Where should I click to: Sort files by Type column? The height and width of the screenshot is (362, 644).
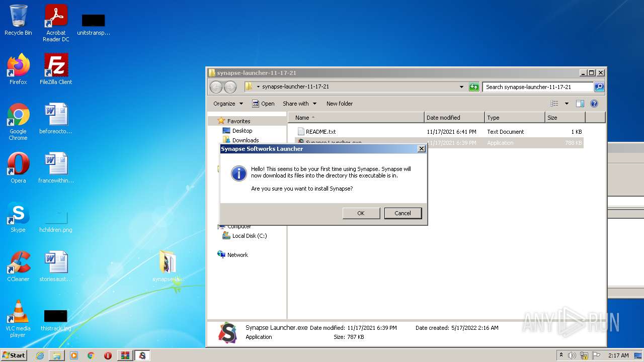click(515, 118)
